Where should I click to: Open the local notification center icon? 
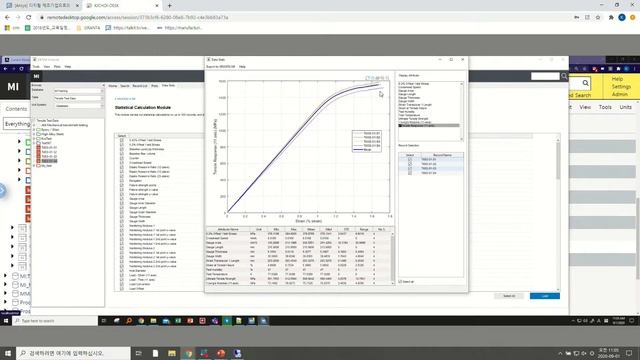tap(629, 353)
